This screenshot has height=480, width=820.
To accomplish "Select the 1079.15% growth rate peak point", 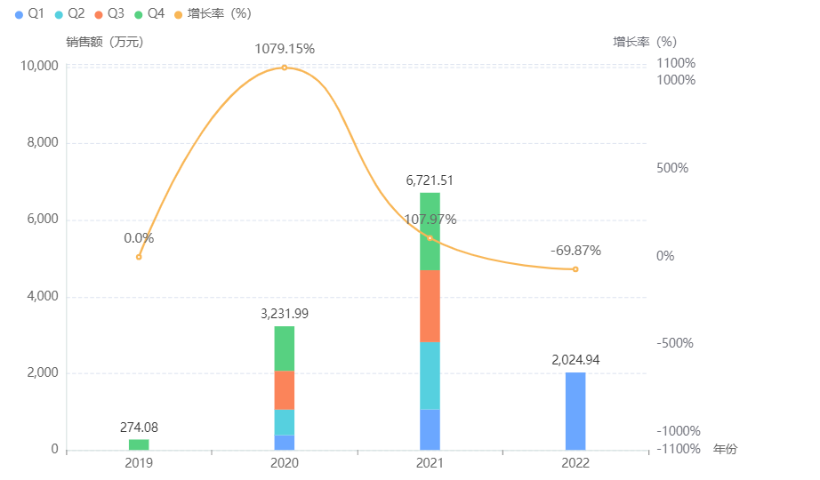I will 284,68.
